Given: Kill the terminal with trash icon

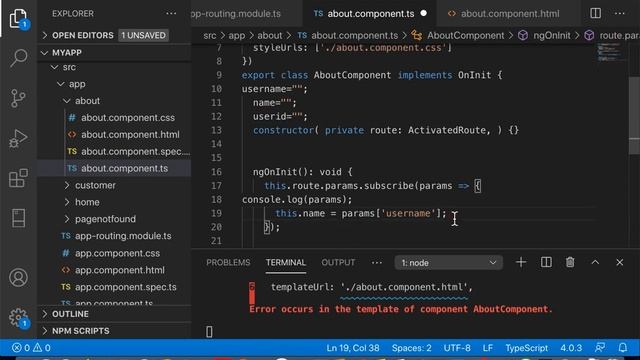Looking at the screenshot, I should [570, 262].
